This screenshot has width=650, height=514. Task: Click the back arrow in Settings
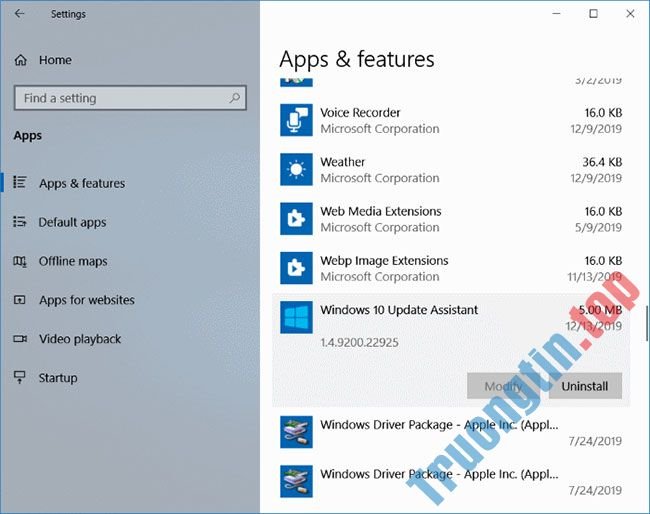pyautogui.click(x=19, y=14)
